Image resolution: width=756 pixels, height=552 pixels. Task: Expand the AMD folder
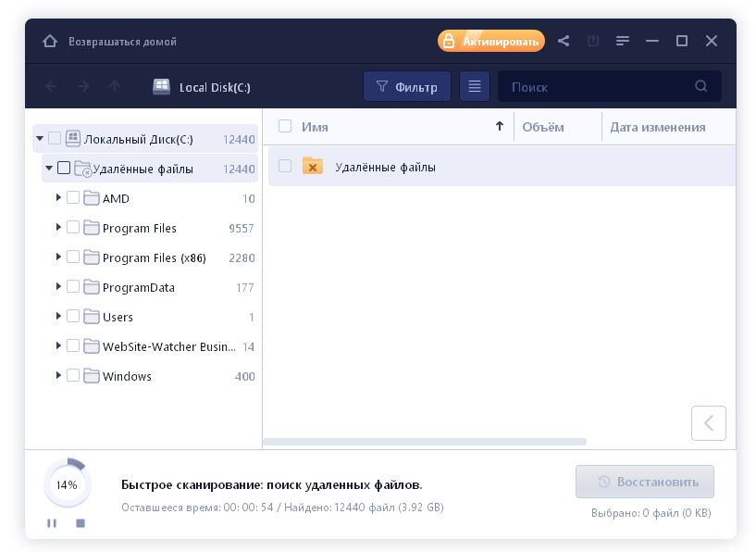point(58,197)
